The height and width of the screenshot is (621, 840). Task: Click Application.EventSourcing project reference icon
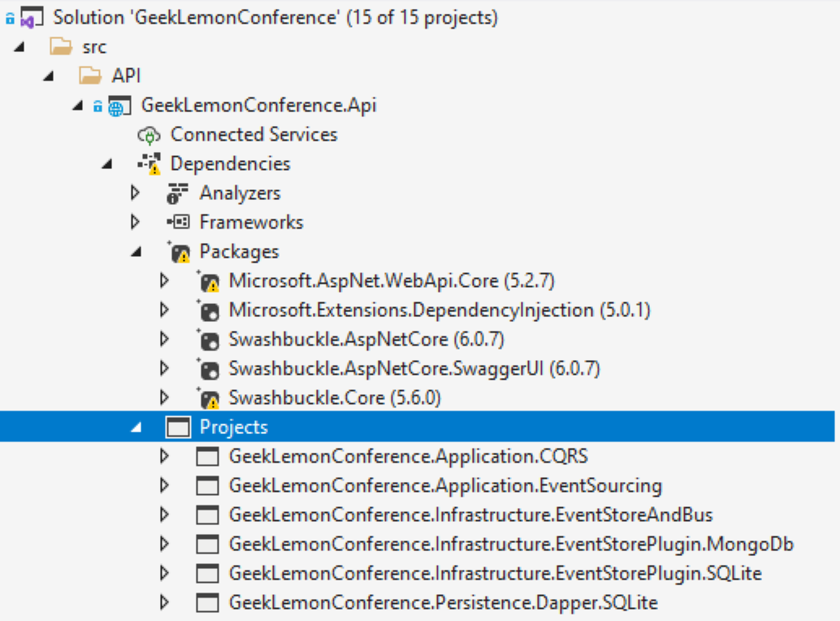click(207, 485)
